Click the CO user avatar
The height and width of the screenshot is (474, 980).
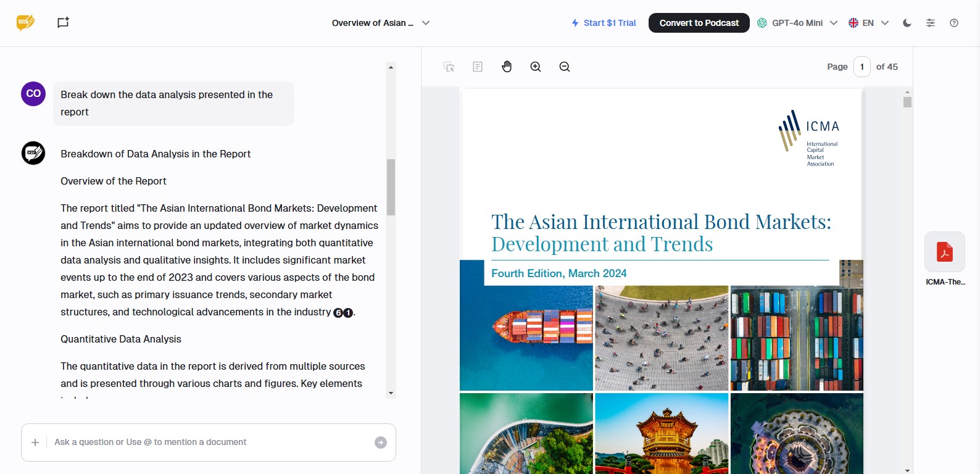tap(33, 94)
